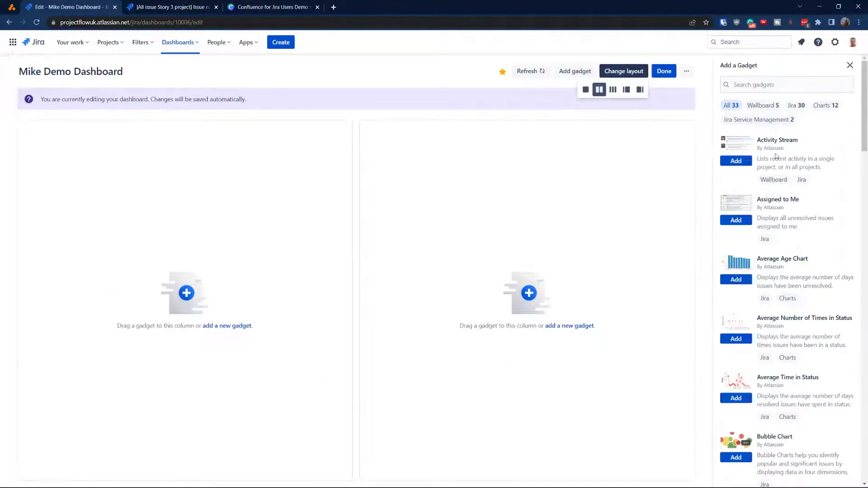Expand the People dropdown
This screenshot has width=868, height=488.
(219, 42)
